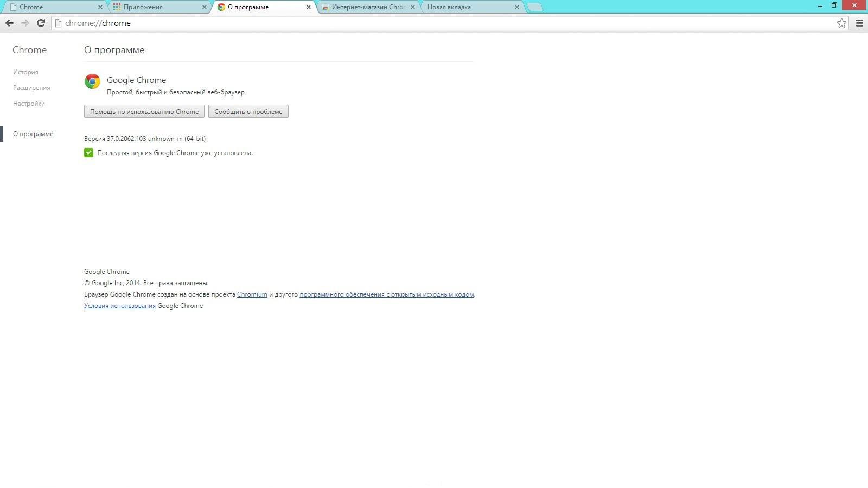Open the Chrome hamburger menu
Viewport: 868px width, 488px height.
(x=859, y=23)
